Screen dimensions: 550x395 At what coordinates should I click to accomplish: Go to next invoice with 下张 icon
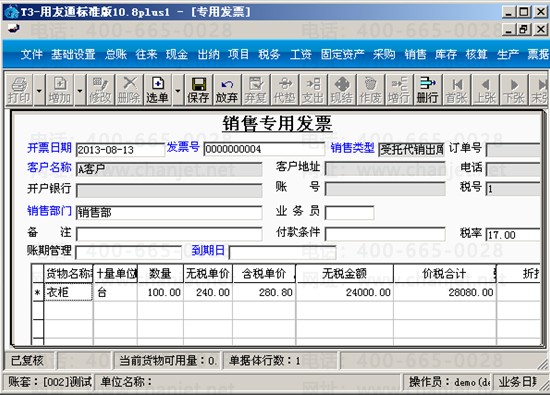click(514, 90)
